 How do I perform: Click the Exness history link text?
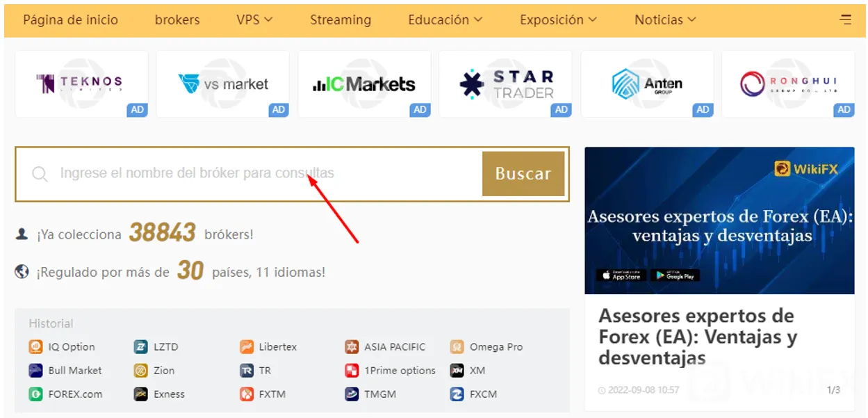coord(170,394)
